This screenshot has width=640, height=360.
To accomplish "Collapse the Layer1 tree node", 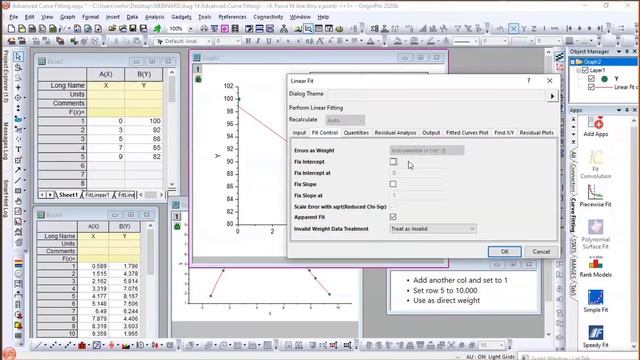I will [578, 70].
